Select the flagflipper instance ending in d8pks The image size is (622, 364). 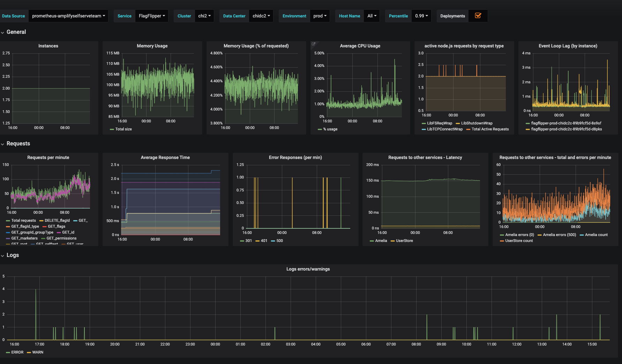click(x=567, y=129)
